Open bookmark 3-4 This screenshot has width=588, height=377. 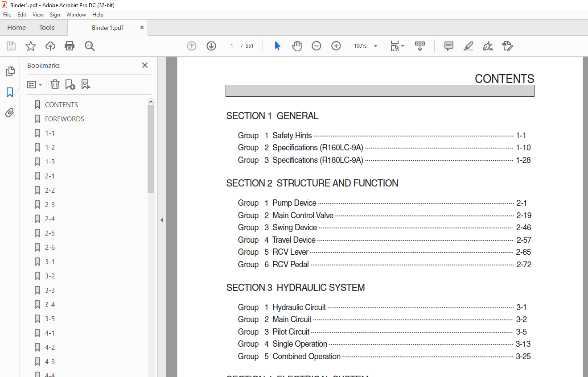click(x=50, y=305)
